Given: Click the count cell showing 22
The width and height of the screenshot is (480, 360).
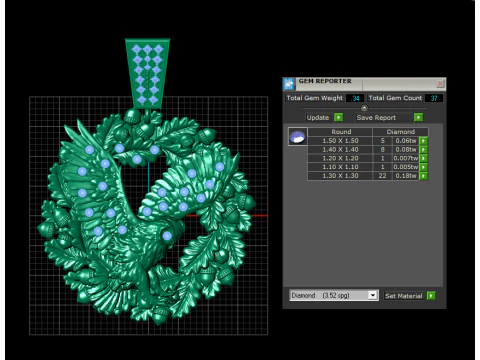Looking at the screenshot, I should click(x=382, y=176).
